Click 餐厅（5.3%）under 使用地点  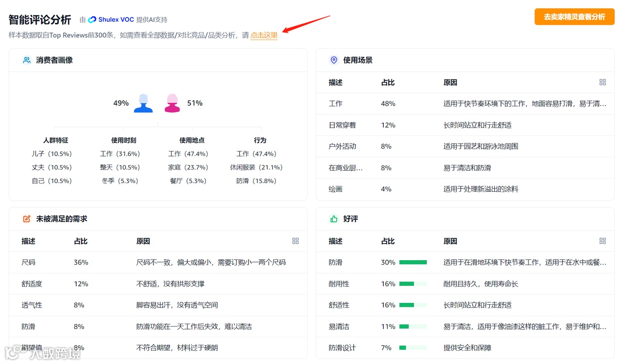pyautogui.click(x=188, y=181)
